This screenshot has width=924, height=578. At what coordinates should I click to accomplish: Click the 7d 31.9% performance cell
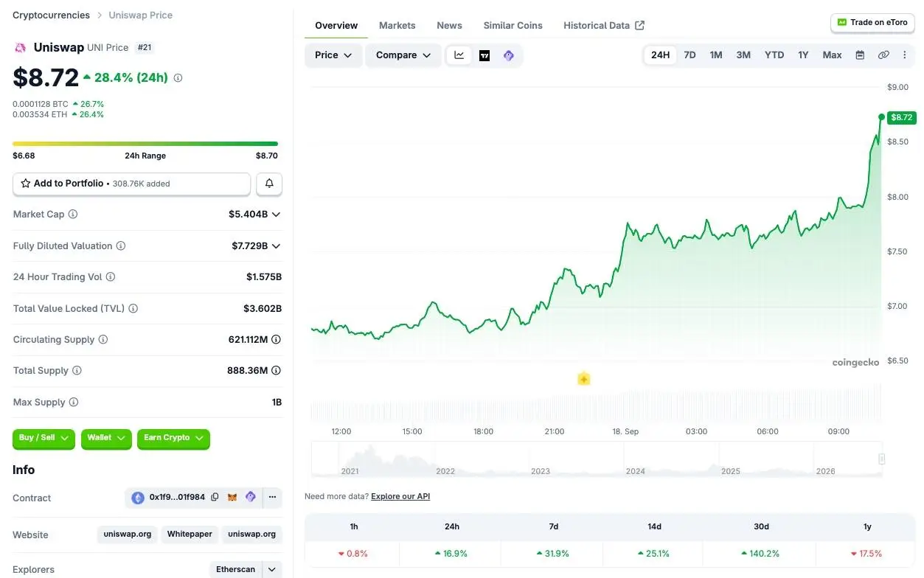click(553, 554)
